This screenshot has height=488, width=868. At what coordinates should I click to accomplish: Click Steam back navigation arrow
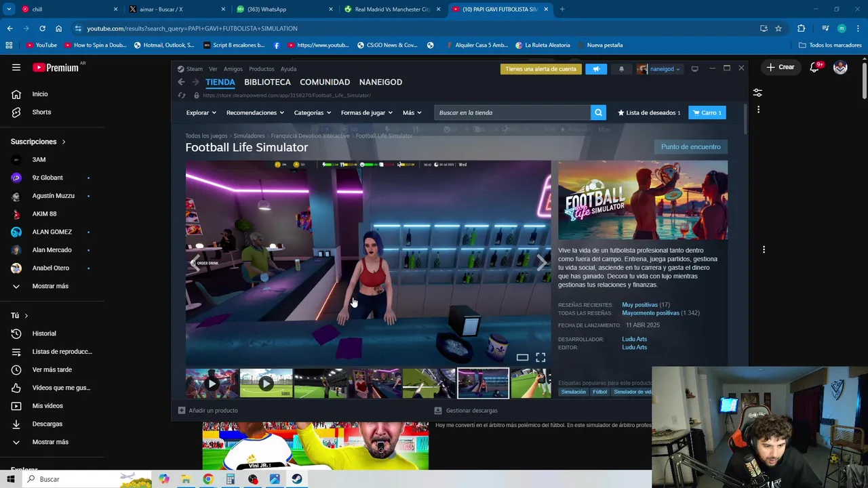tap(181, 82)
